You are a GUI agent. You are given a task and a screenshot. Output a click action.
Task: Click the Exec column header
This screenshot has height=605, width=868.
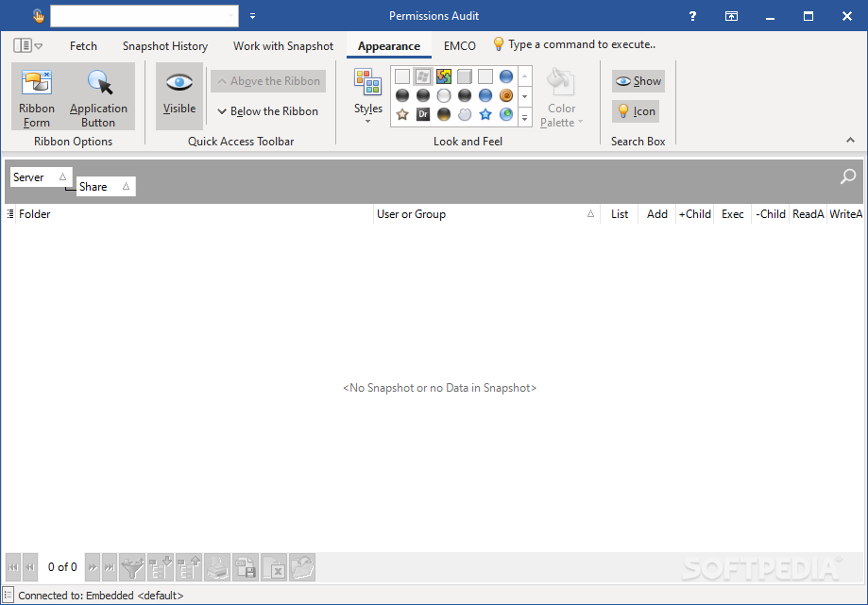point(732,214)
